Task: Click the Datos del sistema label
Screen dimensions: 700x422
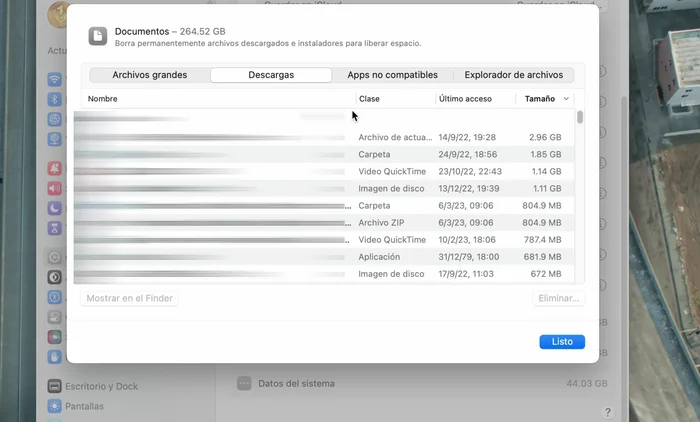Action: [296, 384]
